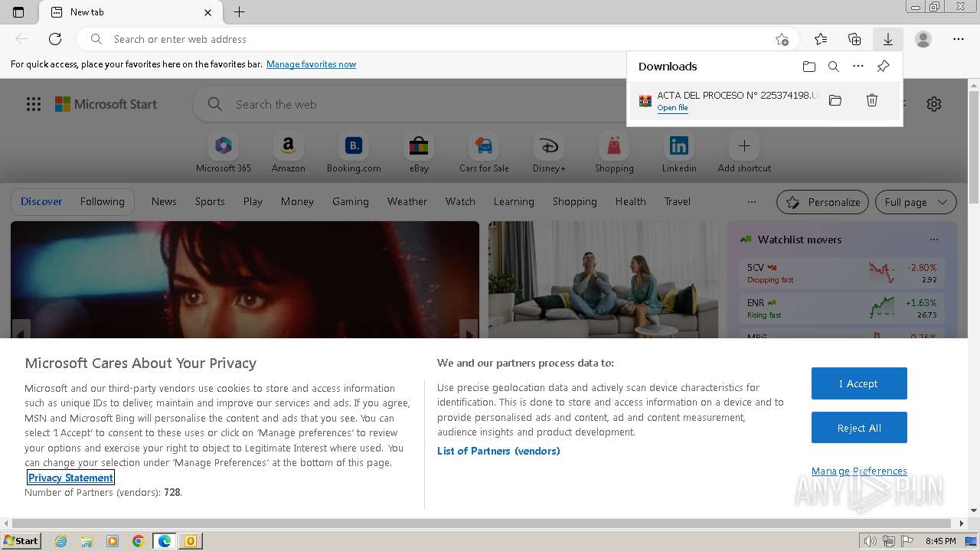Screen dimensions: 980x551
Task: Search downloads with magnifier icon
Action: [834, 67]
